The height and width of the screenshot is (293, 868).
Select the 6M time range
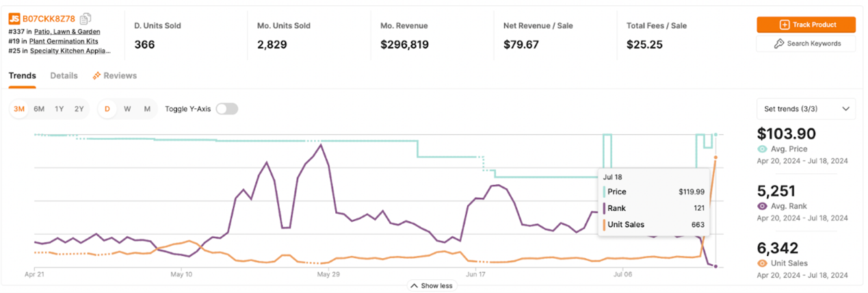pyautogui.click(x=39, y=109)
